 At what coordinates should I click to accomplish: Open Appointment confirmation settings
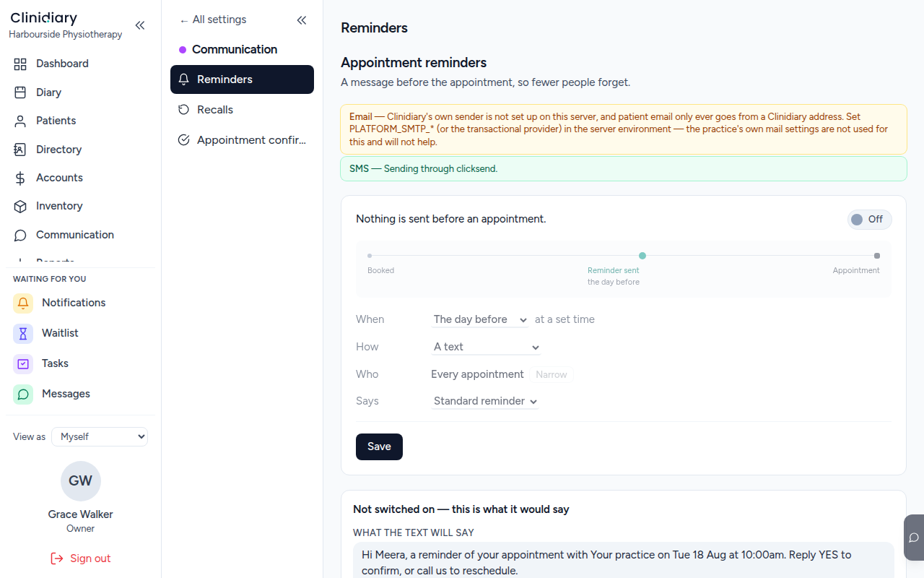pyautogui.click(x=242, y=140)
